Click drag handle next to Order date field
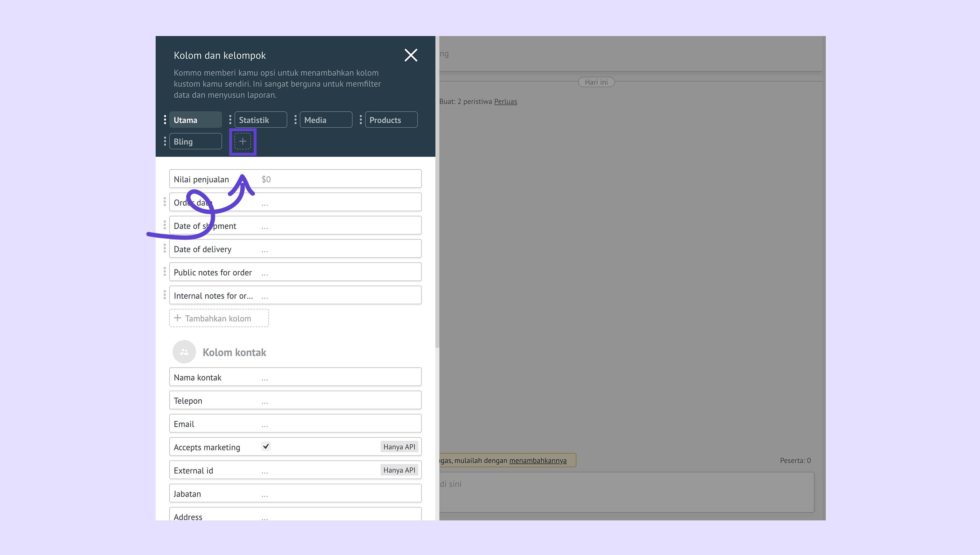Image resolution: width=980 pixels, height=555 pixels. [165, 202]
